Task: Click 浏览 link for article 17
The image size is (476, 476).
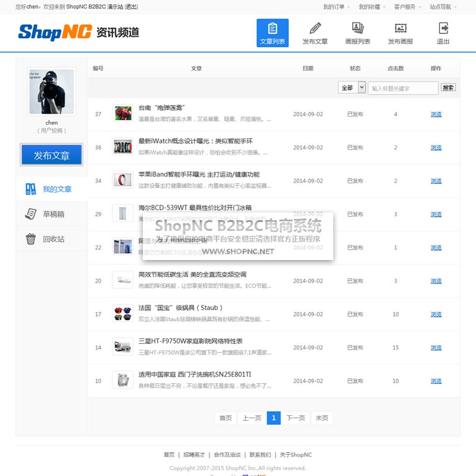Action: 436,315
